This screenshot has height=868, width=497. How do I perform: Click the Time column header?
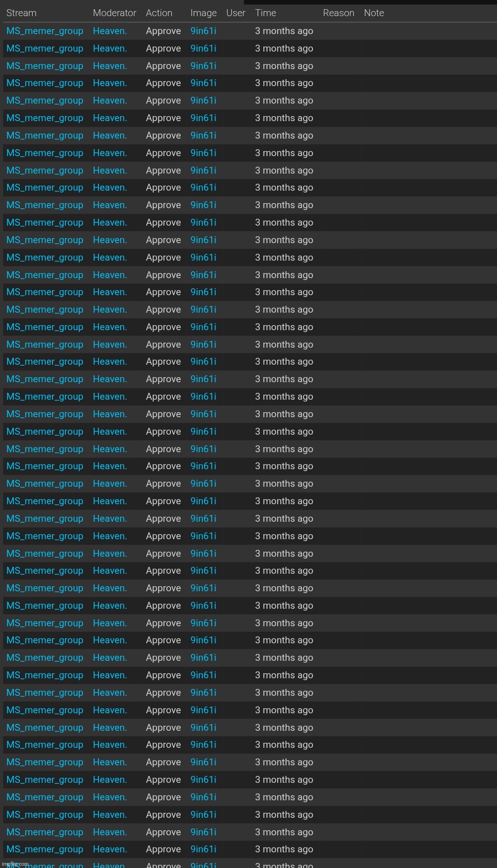click(x=265, y=13)
